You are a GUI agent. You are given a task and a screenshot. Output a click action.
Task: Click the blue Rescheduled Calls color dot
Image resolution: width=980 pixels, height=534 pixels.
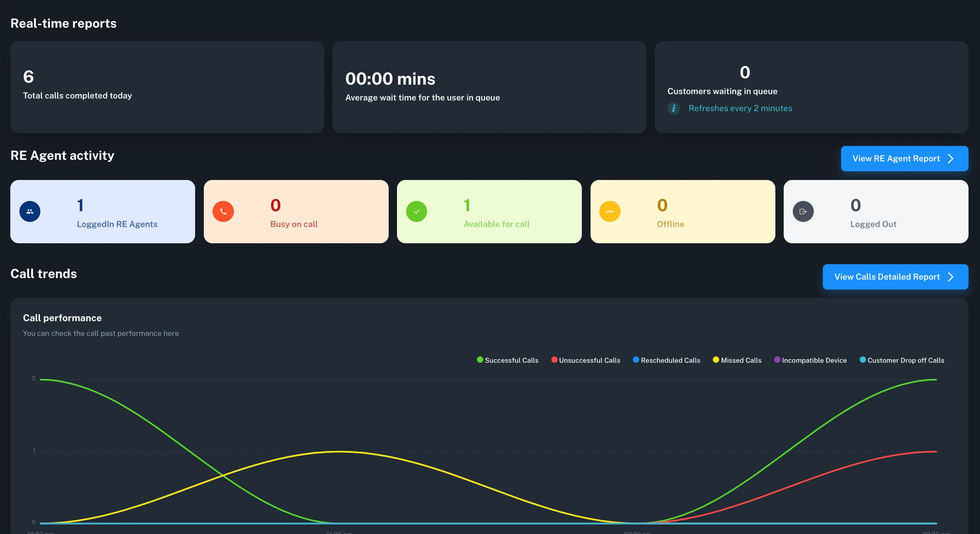tap(636, 360)
